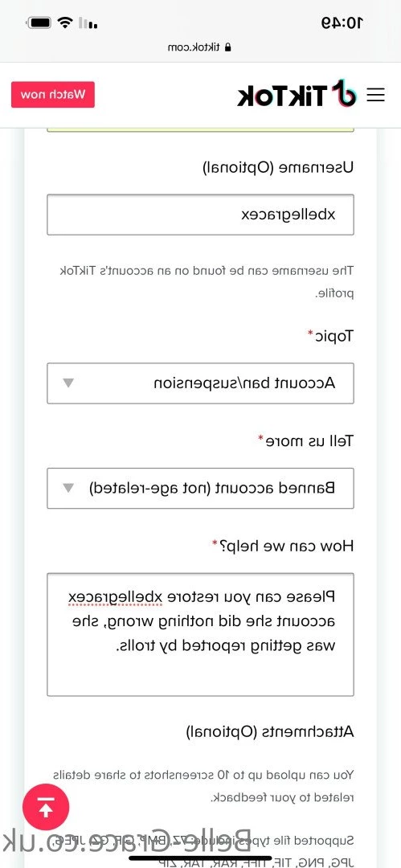This screenshot has height=868, width=401.
Task: Expand the Tell us more dropdown arrow
Action: click(68, 488)
